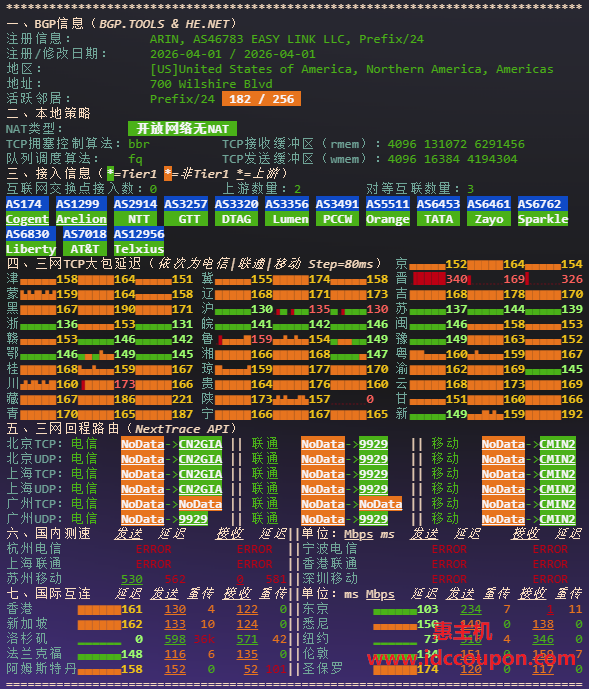The image size is (589, 689).
Task: Select the 'bbr' congestion control value
Action: tap(139, 144)
